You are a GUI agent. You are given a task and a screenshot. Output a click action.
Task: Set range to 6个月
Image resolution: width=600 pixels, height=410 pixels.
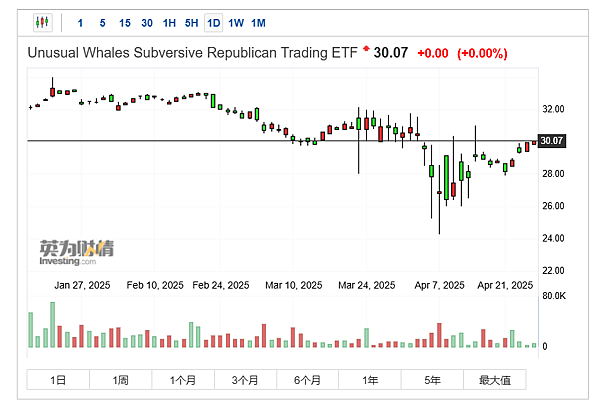[x=308, y=380]
